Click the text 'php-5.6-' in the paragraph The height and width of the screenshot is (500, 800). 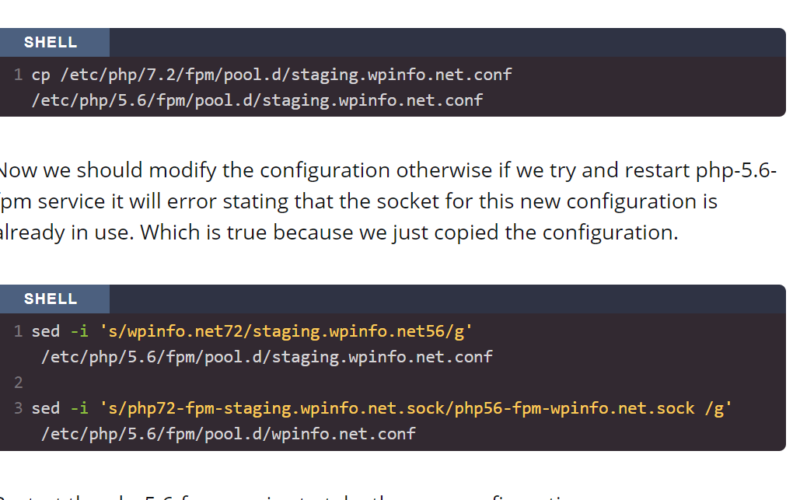tap(736, 170)
